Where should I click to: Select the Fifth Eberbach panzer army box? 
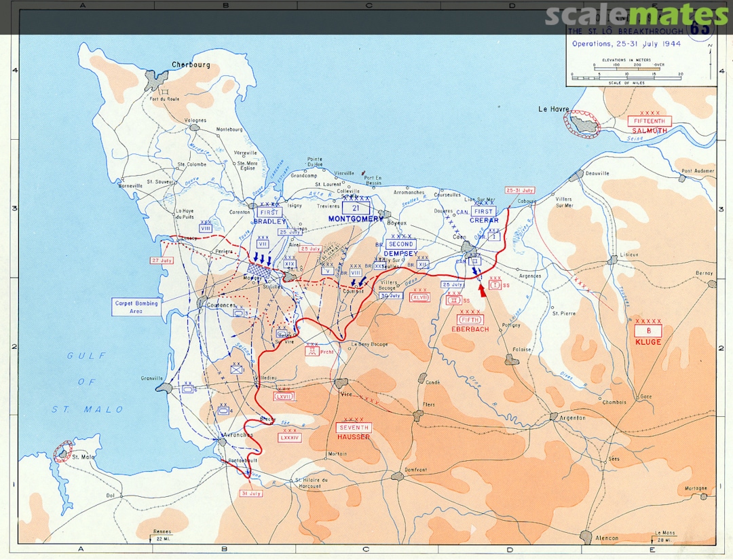click(x=470, y=320)
